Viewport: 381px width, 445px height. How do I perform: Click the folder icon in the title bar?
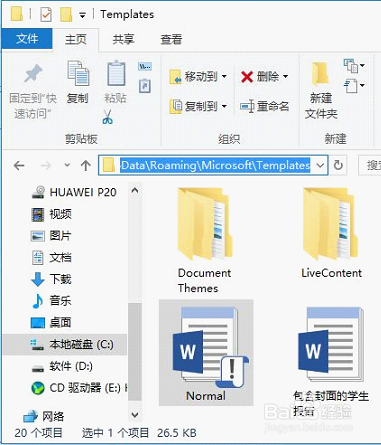pyautogui.click(x=17, y=14)
